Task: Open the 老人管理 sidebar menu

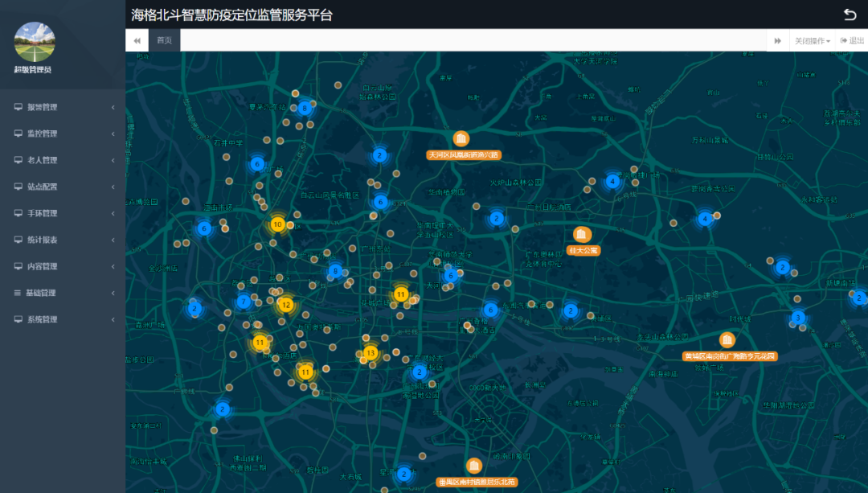Action: tap(42, 160)
